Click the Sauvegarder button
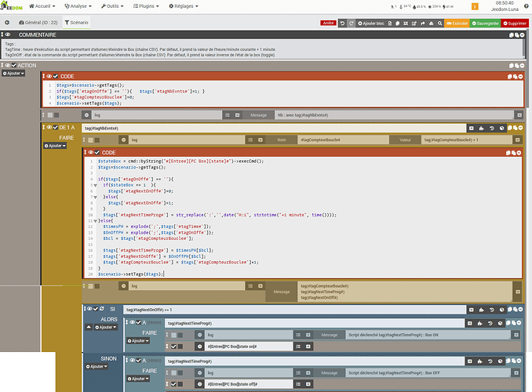Screen dimensions: 532x392 485,24
